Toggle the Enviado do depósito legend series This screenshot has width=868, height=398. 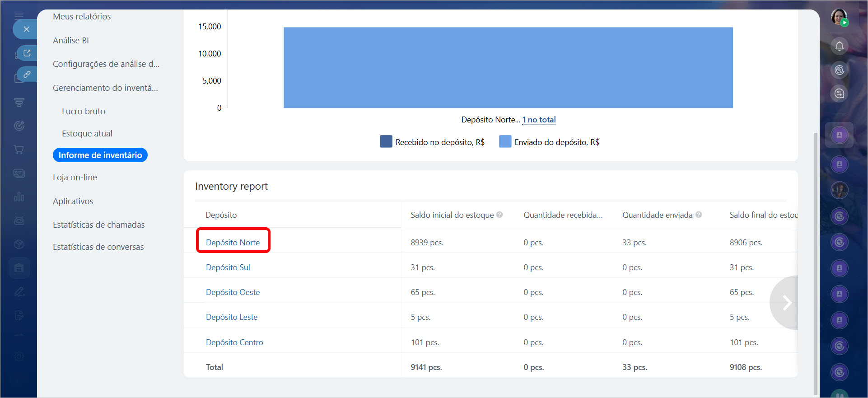pyautogui.click(x=549, y=142)
